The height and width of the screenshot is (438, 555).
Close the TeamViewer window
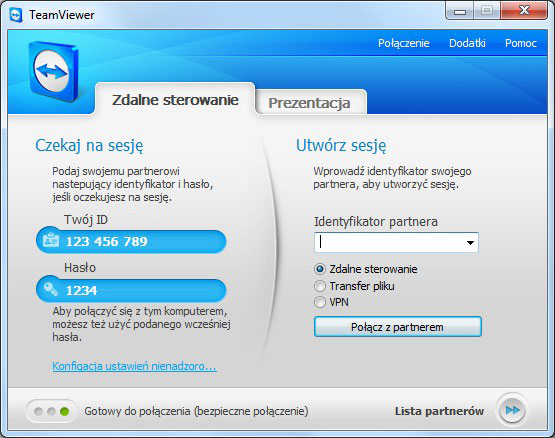pos(524,11)
